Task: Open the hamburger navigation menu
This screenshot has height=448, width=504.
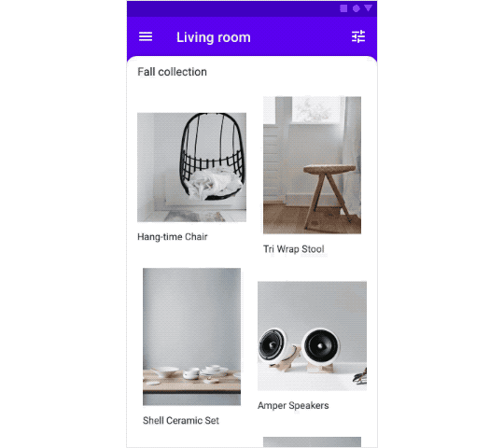Action: tap(146, 36)
